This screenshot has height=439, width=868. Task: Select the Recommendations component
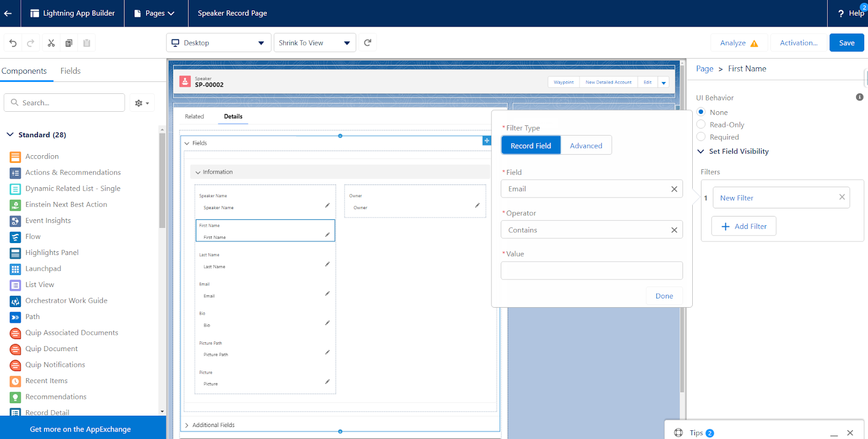(56, 397)
